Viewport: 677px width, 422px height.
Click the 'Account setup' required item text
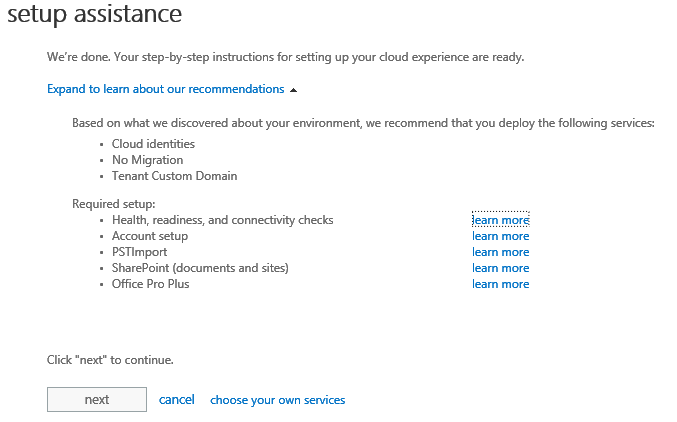[x=149, y=236]
